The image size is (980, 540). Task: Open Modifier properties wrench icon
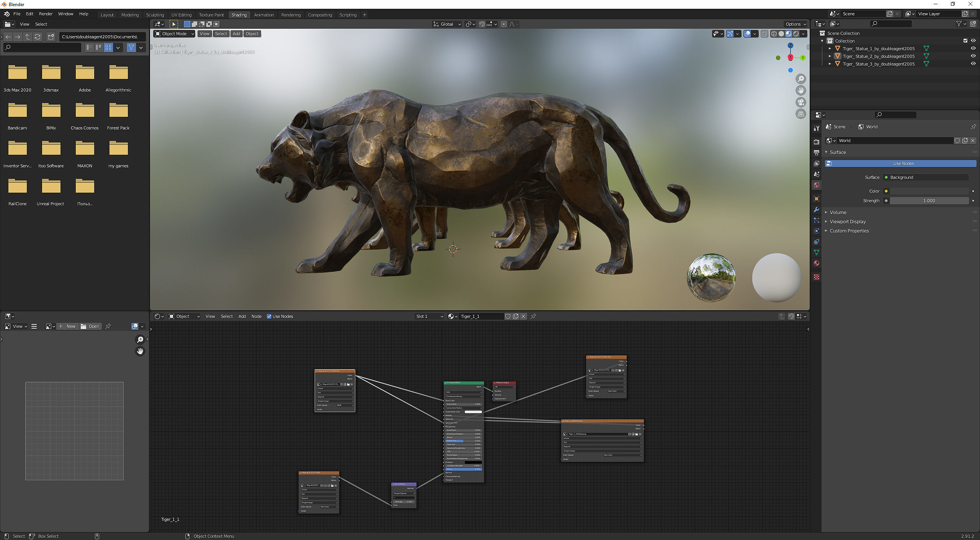(817, 209)
